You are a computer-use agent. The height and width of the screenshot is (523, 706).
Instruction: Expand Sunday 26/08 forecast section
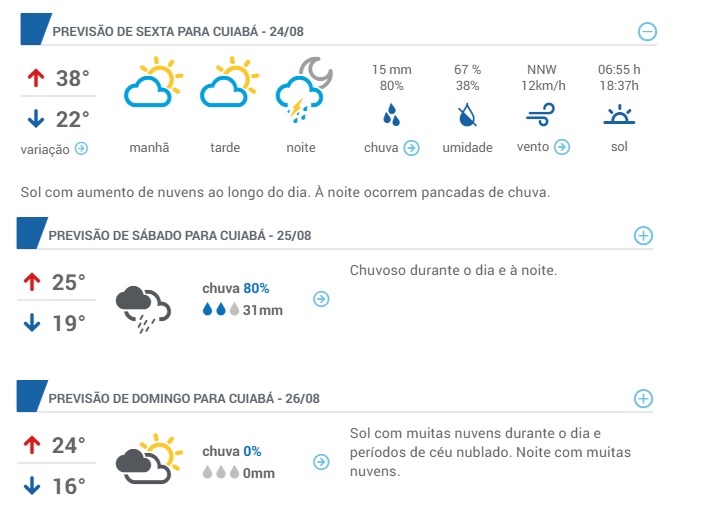(x=644, y=398)
